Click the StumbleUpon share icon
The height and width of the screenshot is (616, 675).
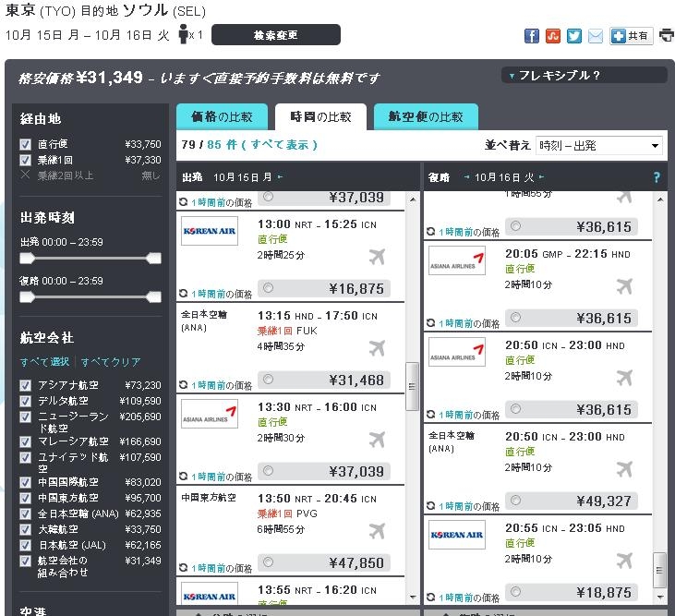[x=553, y=36]
